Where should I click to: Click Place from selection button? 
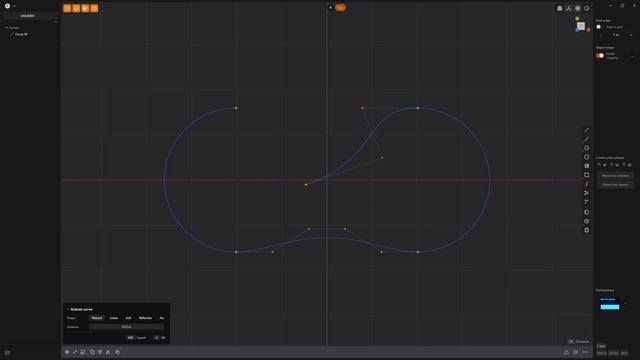pos(615,176)
